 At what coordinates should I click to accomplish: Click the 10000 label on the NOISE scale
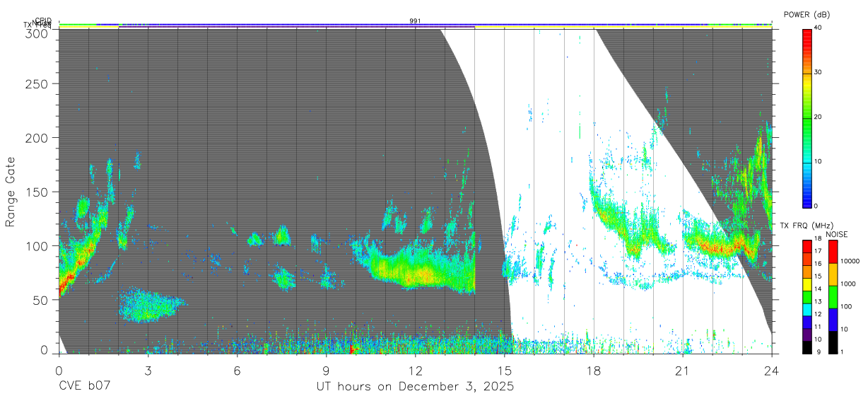850,262
